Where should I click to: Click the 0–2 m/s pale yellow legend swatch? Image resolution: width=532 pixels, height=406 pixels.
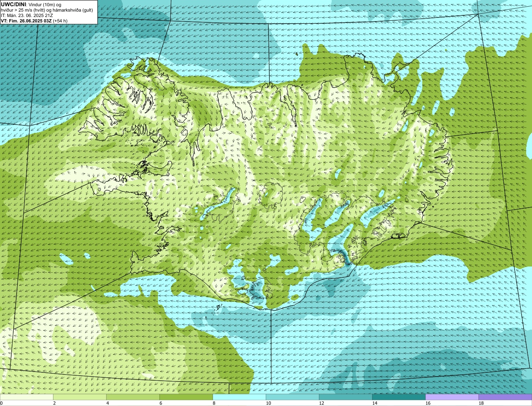27,397
